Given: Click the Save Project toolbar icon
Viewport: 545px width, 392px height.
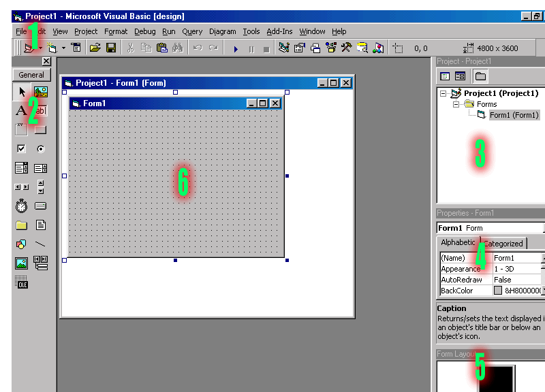Looking at the screenshot, I should coord(110,48).
